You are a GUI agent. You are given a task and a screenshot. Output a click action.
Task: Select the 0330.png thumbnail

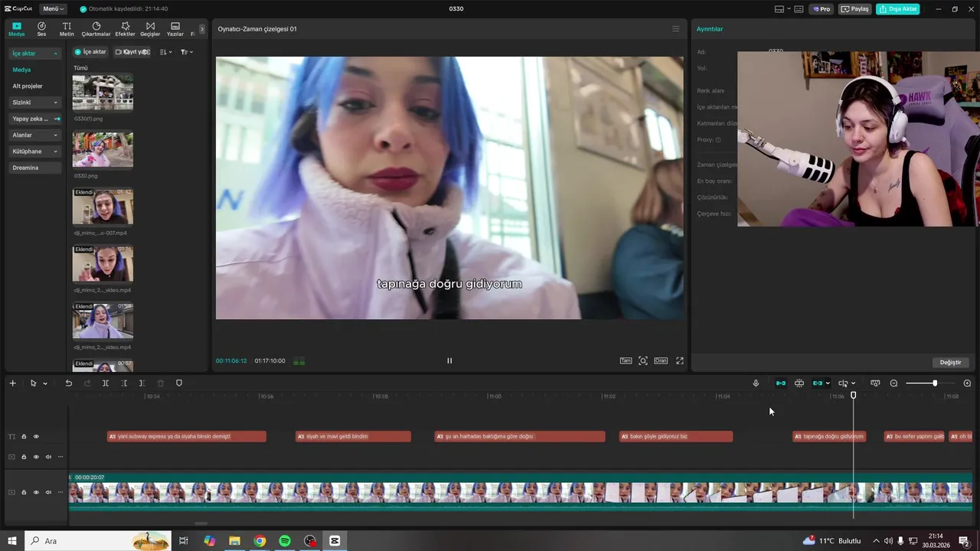[x=103, y=149]
